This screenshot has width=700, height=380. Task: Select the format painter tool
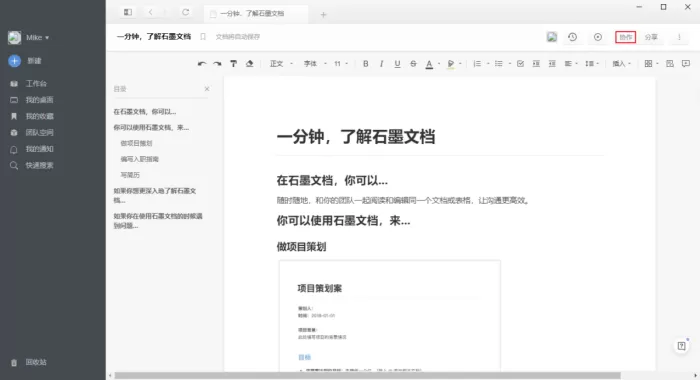click(233, 64)
